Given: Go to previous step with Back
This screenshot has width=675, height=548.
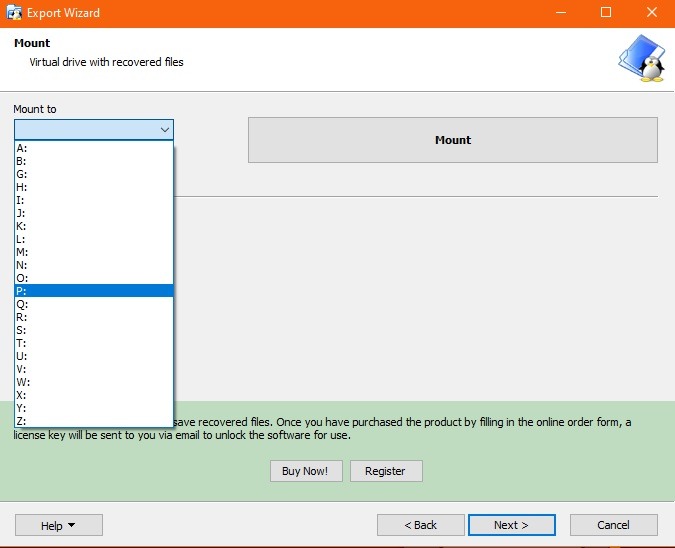Looking at the screenshot, I should 420,525.
